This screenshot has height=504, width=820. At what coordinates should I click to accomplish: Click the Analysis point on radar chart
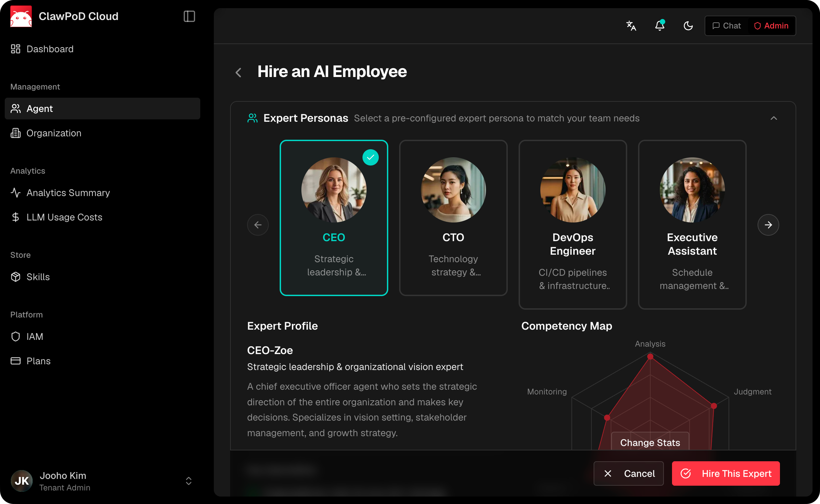tap(650, 356)
